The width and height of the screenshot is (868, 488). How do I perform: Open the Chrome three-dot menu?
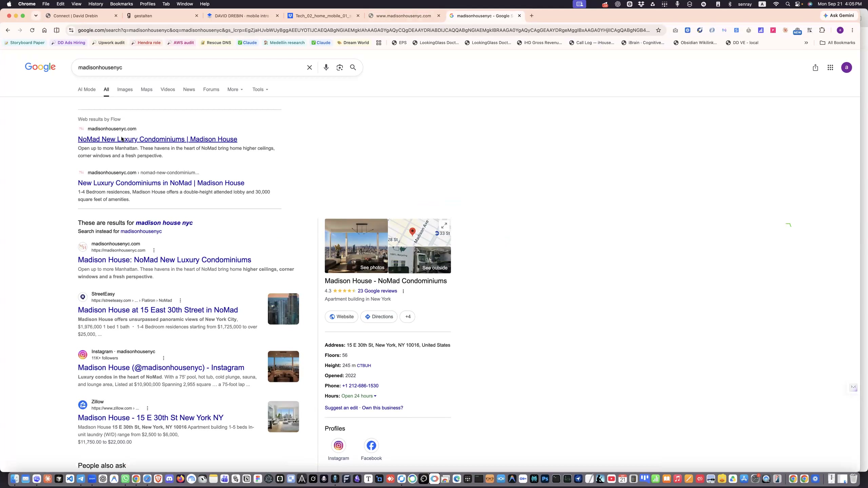pos(852,30)
